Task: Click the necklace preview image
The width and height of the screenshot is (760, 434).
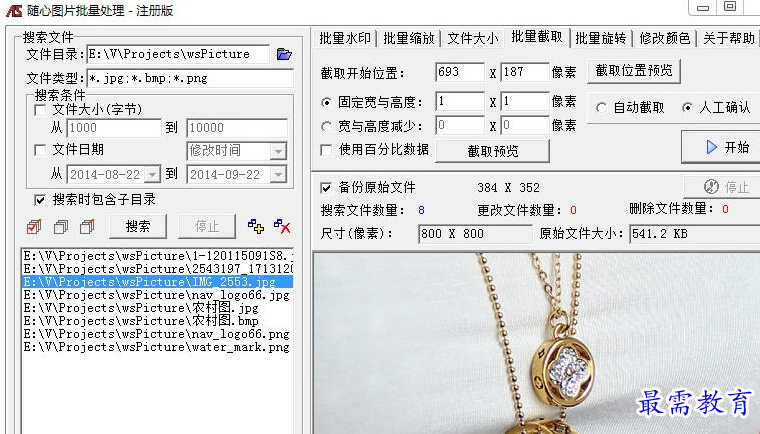Action: [537, 343]
